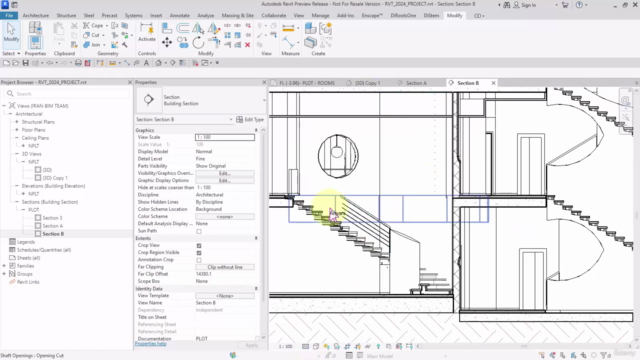
Task: Click the horizontal scrollbar below drawing
Action: point(524,346)
